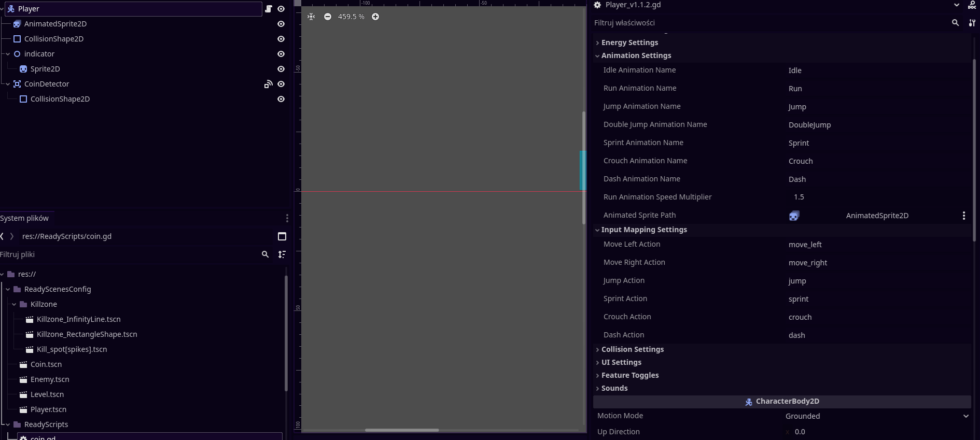Click the viewport horizontal scrollbar
Viewport: 980px width, 440px height.
click(x=402, y=430)
